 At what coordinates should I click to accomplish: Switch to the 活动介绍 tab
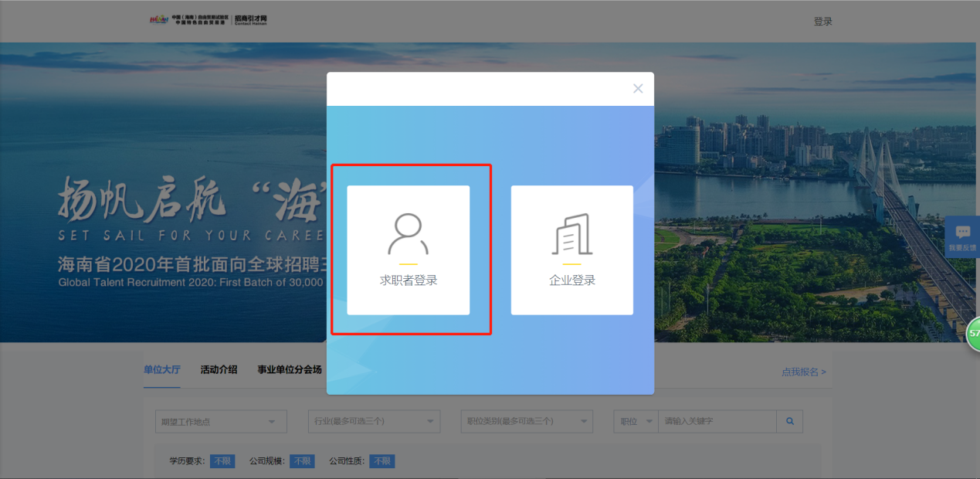[219, 370]
